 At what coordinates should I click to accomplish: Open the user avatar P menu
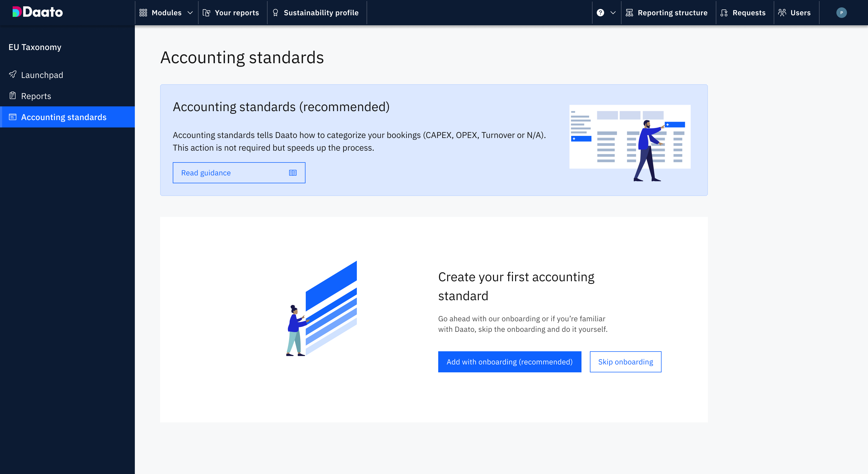pyautogui.click(x=841, y=13)
